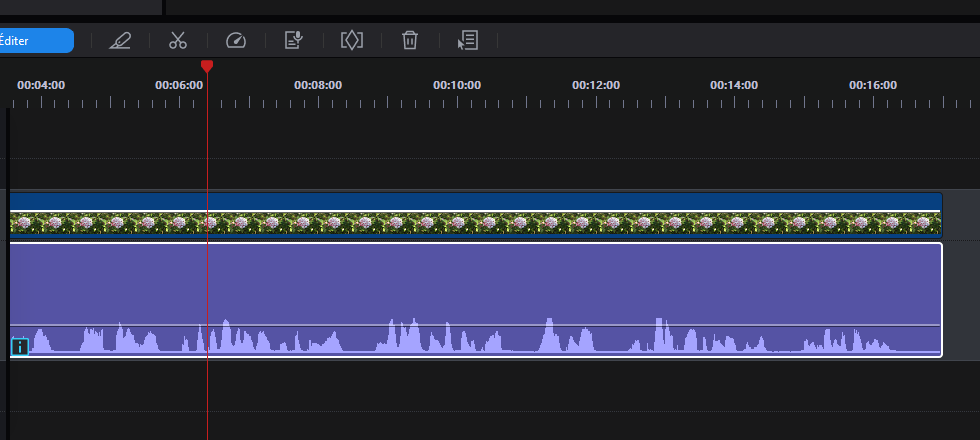Click the audio clip volume level line
980x440 pixels.
coord(476,326)
